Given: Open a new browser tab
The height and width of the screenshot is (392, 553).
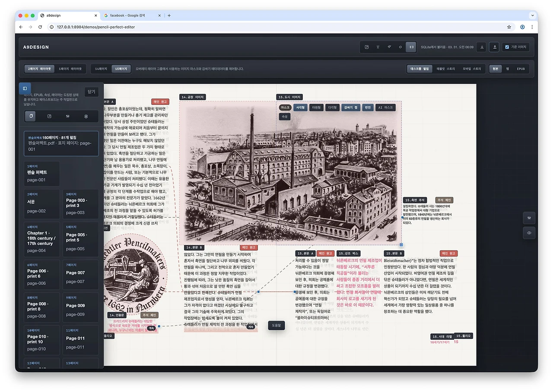Looking at the screenshot, I should pyautogui.click(x=169, y=16).
